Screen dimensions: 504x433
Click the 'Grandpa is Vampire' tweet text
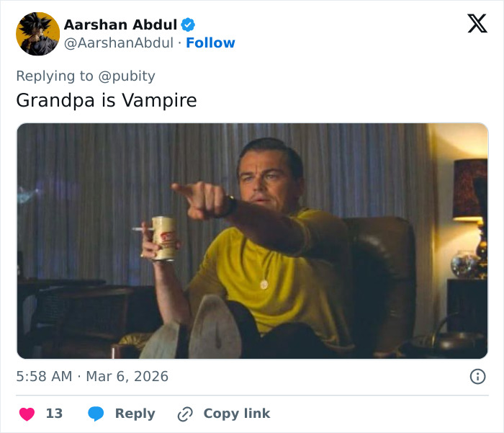[x=106, y=100]
